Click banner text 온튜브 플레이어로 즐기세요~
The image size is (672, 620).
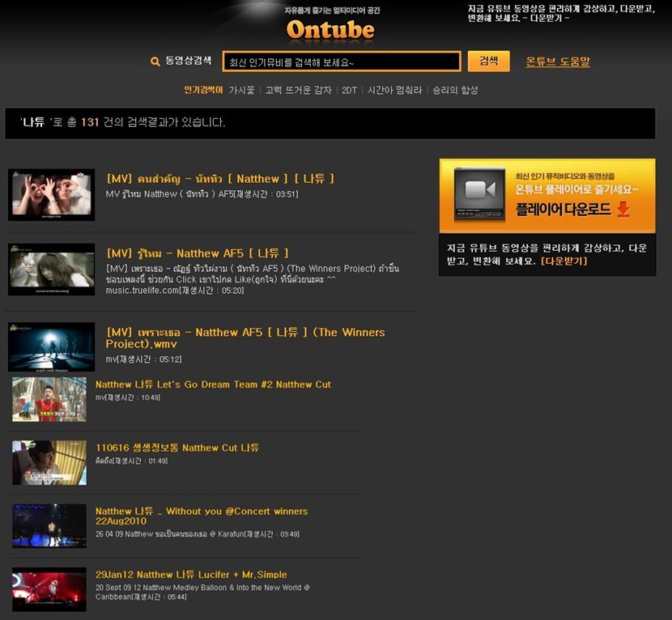coord(576,189)
